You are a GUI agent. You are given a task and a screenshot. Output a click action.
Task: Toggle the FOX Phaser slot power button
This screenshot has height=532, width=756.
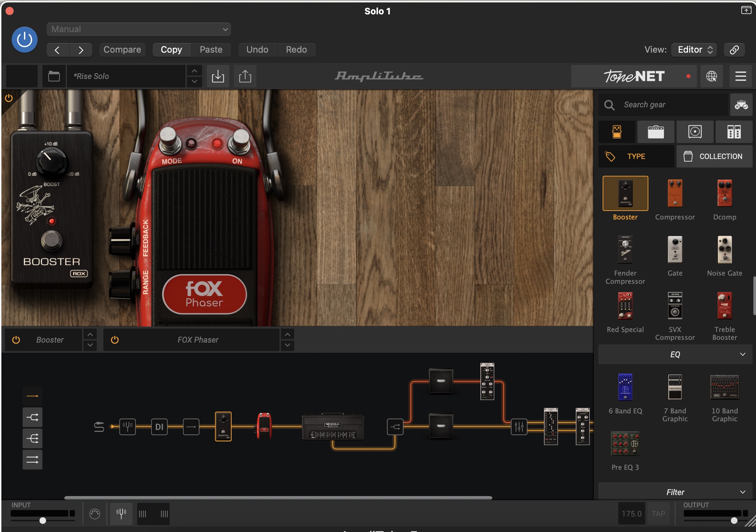(115, 340)
